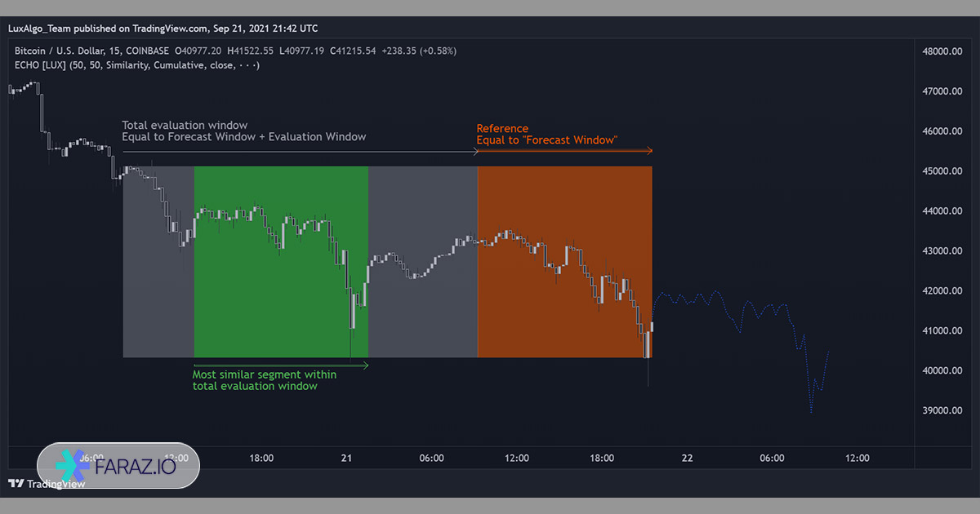This screenshot has width=980, height=514.
Task: Click the TradingView logo in bottom-left corner
Action: click(18, 484)
